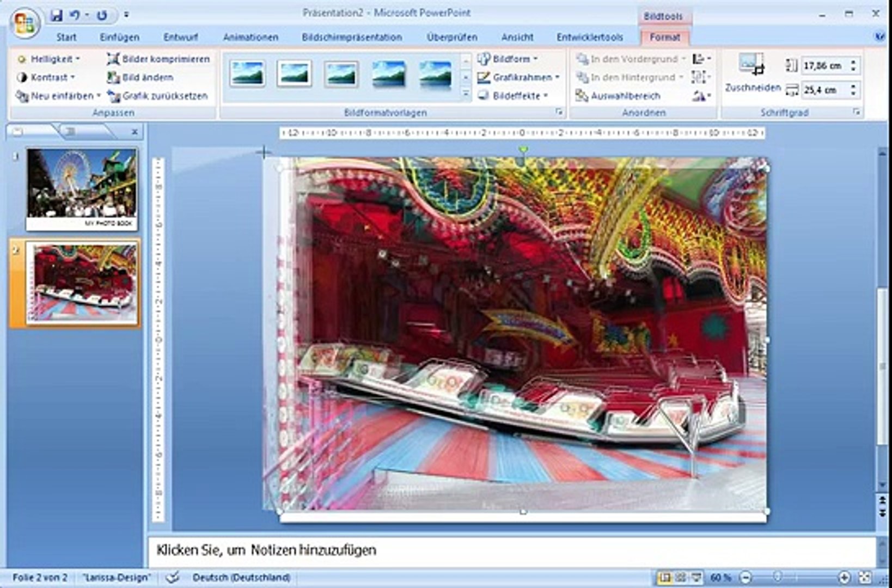892x588 pixels.
Task: Select the Entwicklertools tab
Action: pos(590,37)
